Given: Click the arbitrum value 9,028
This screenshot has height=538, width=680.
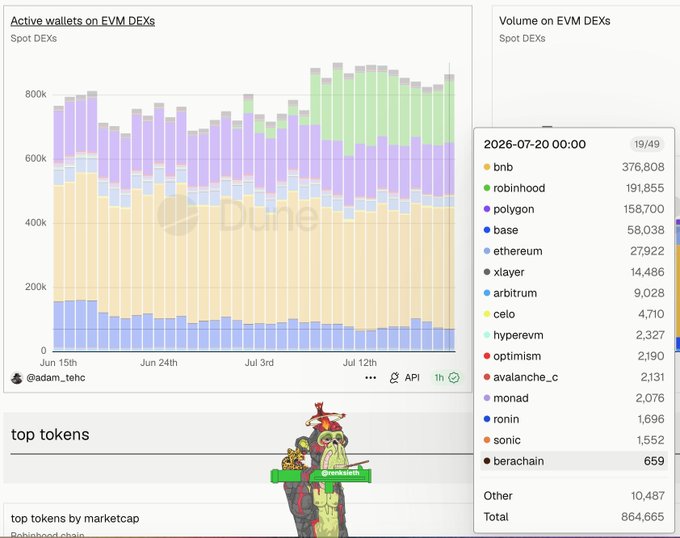Looking at the screenshot, I should [649, 293].
